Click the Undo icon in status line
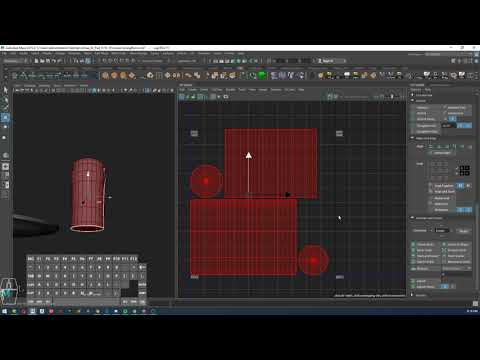This screenshot has width=480, height=360. click(54, 61)
